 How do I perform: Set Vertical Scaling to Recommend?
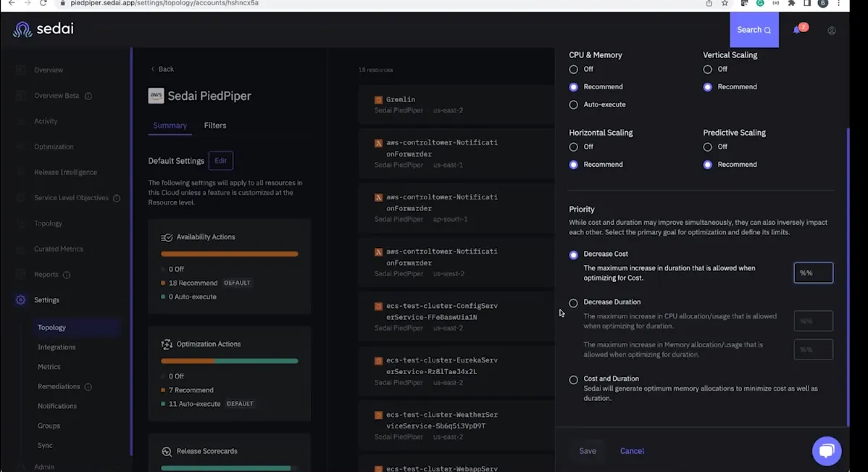pos(707,87)
